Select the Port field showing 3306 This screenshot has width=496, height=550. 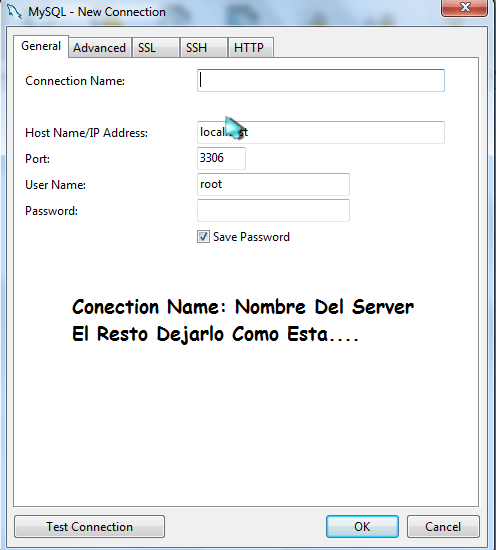(221, 158)
